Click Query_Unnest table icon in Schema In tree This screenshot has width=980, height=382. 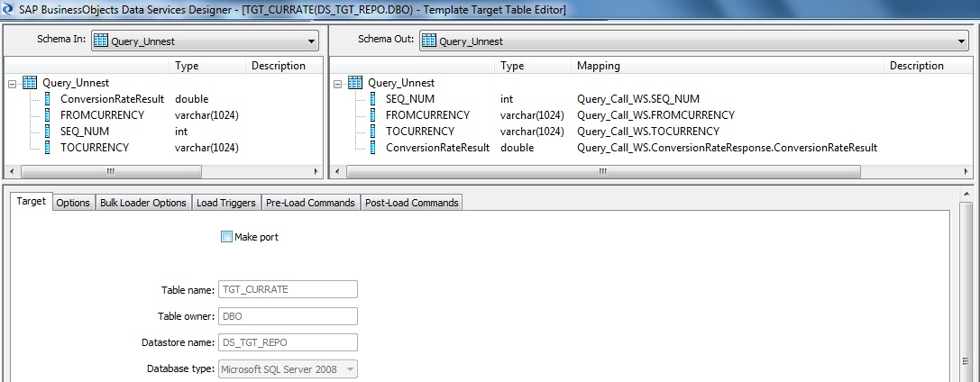click(30, 82)
